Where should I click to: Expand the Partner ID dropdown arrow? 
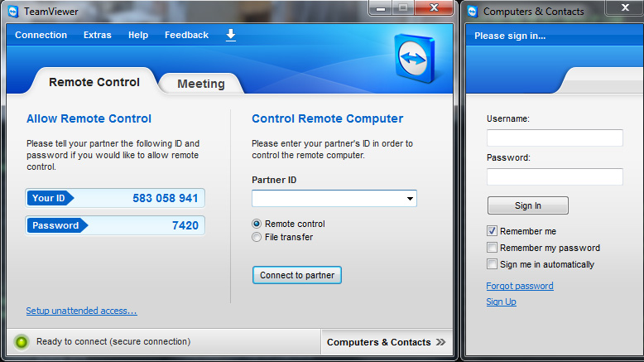[x=410, y=199]
